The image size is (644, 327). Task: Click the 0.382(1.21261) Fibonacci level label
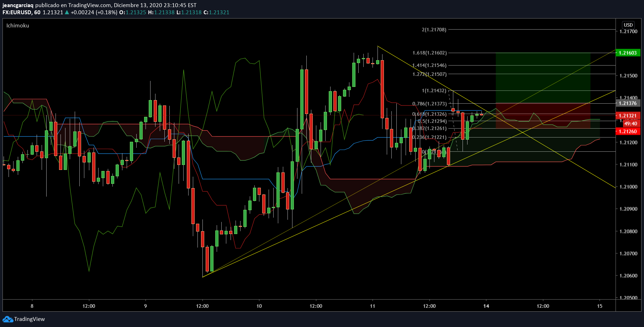[429, 128]
